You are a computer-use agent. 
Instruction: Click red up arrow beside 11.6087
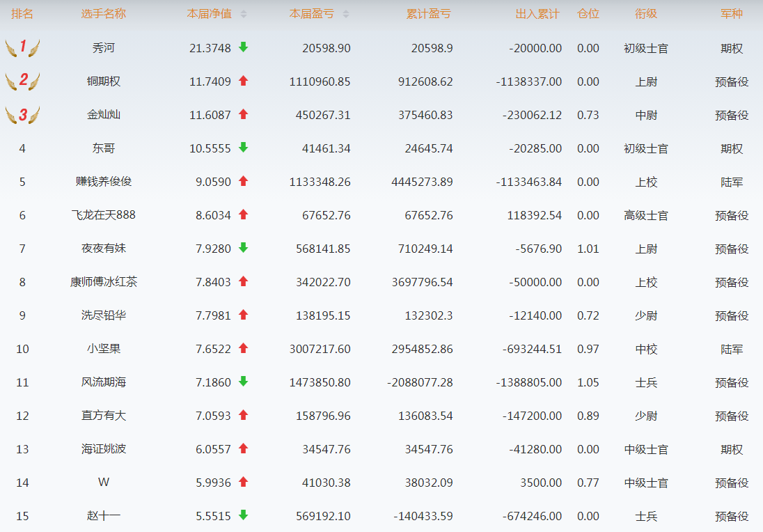click(243, 114)
